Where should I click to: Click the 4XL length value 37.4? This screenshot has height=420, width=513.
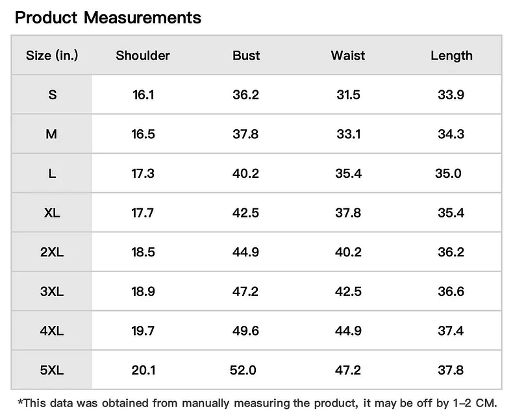point(451,331)
